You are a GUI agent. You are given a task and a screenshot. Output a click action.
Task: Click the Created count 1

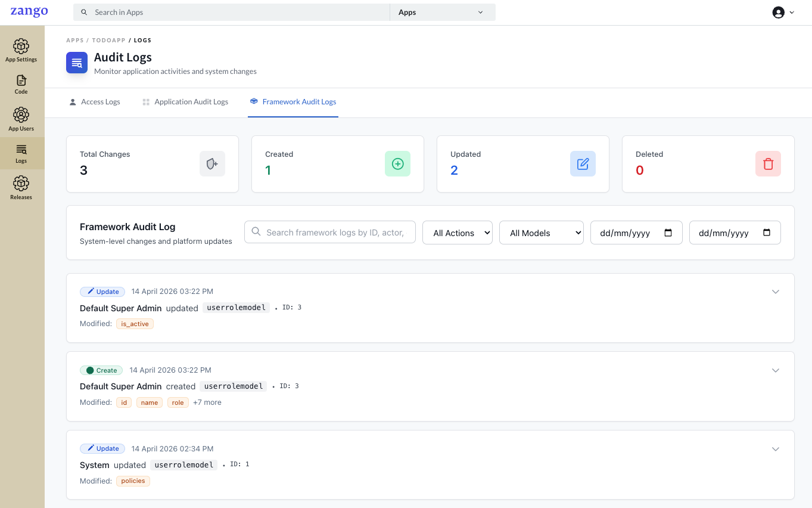pos(268,171)
